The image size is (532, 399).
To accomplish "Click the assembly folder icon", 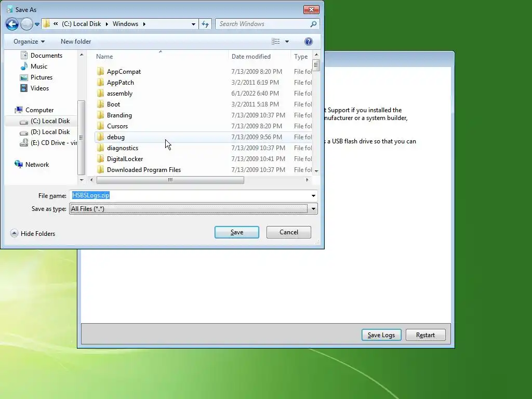I will click(100, 93).
